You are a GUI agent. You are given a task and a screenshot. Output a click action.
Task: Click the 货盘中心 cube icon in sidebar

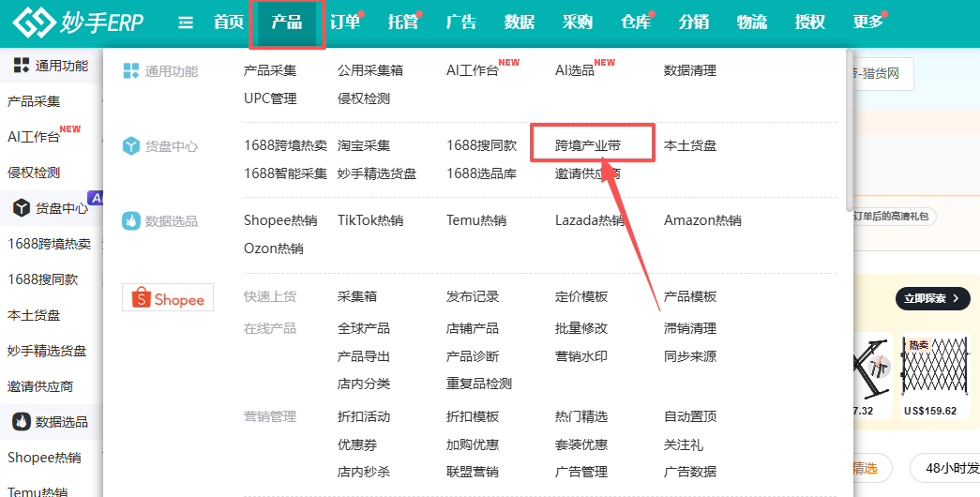click(22, 207)
